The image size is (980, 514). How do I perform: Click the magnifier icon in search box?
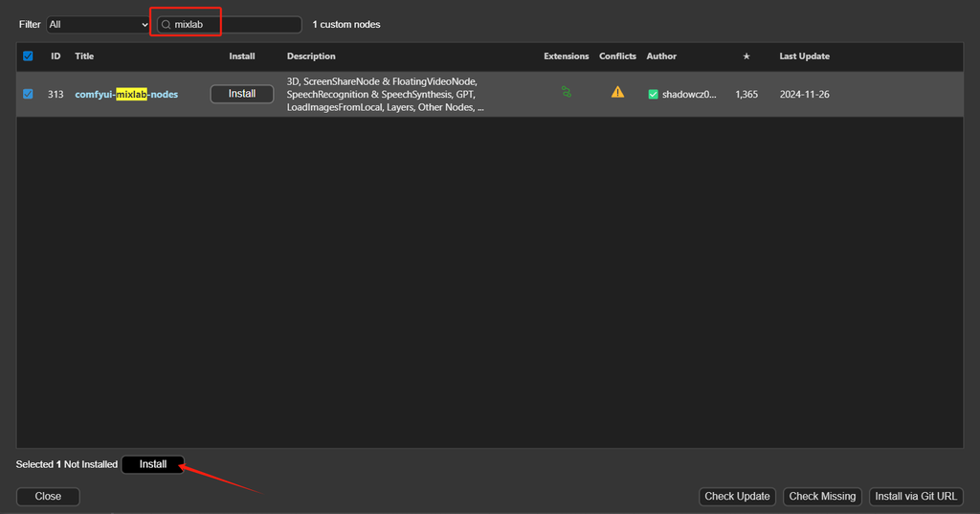point(166,24)
